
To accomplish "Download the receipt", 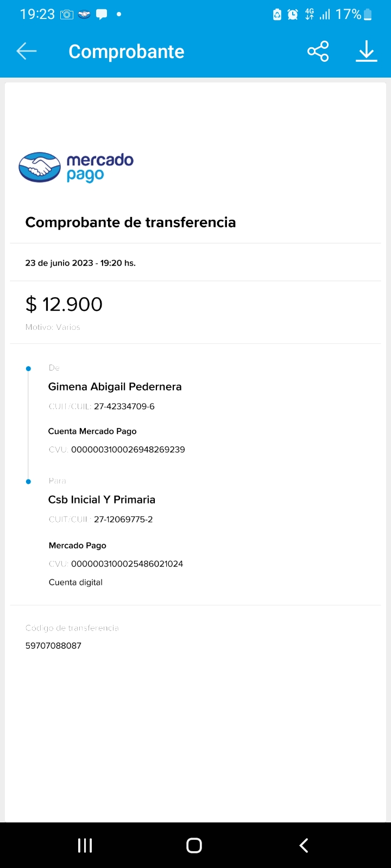I will click(x=367, y=52).
